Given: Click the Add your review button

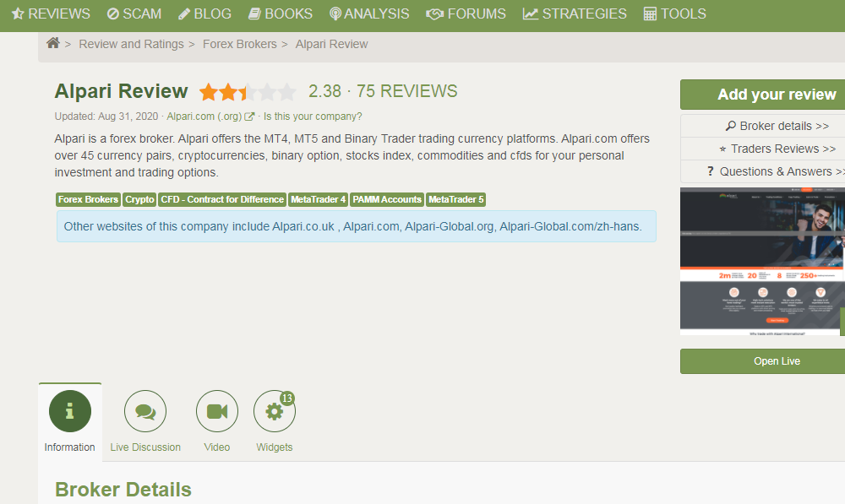Looking at the screenshot, I should pyautogui.click(x=762, y=95).
